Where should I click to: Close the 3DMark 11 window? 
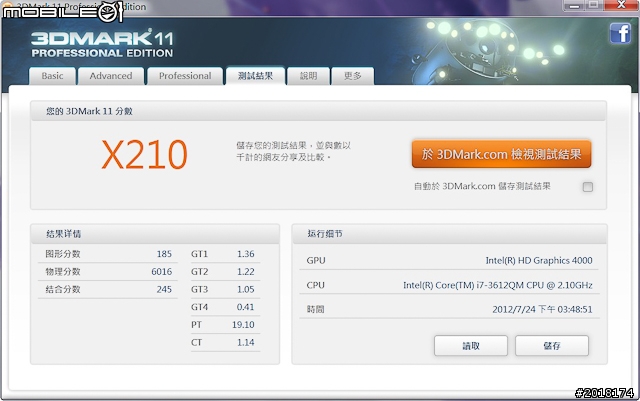(x=621, y=5)
